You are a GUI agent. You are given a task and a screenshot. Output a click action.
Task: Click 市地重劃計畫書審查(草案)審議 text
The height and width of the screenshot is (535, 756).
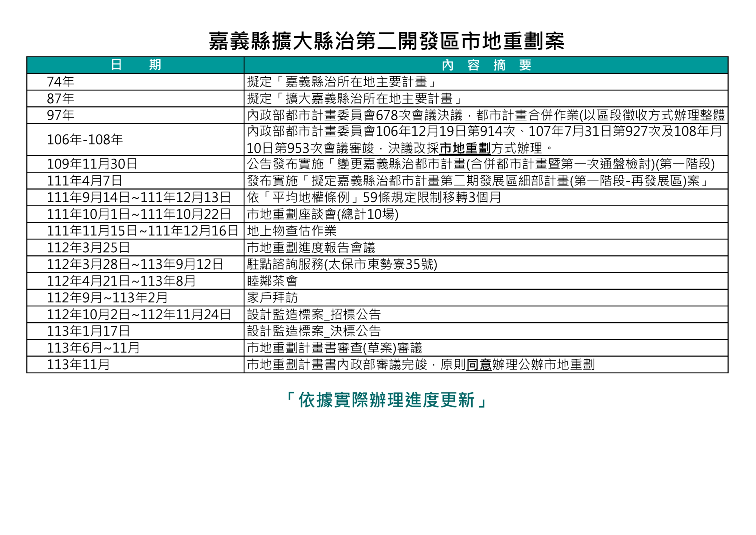335,348
